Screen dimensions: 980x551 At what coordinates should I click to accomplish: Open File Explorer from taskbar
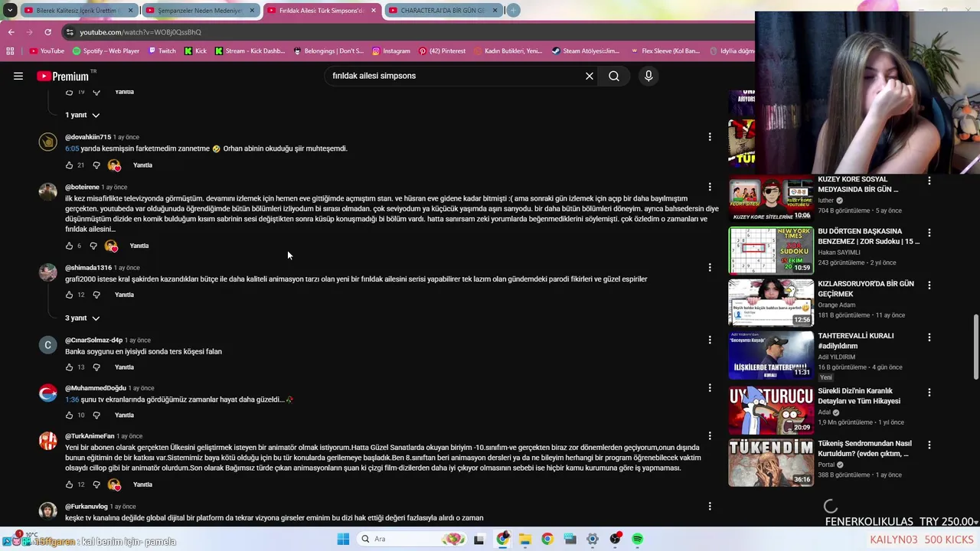pyautogui.click(x=524, y=539)
